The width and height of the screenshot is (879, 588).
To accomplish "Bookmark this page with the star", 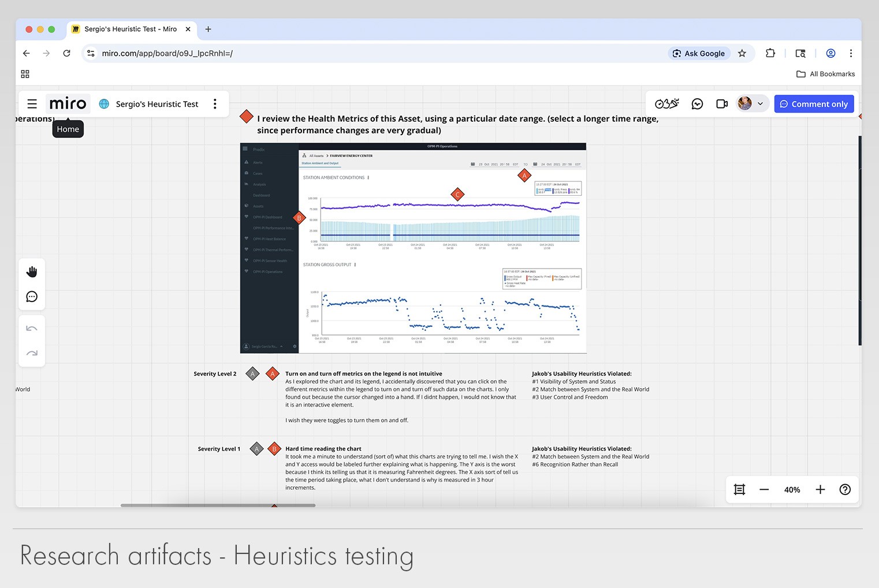I will (x=742, y=53).
